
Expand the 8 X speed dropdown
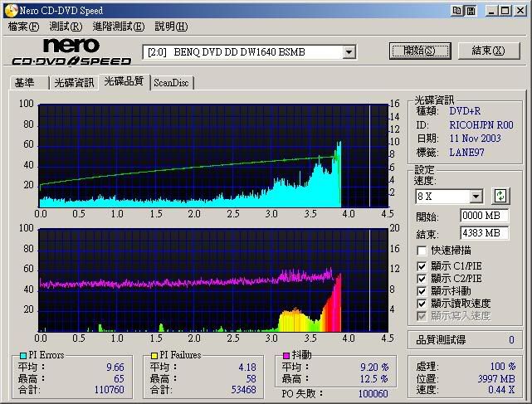pos(476,196)
